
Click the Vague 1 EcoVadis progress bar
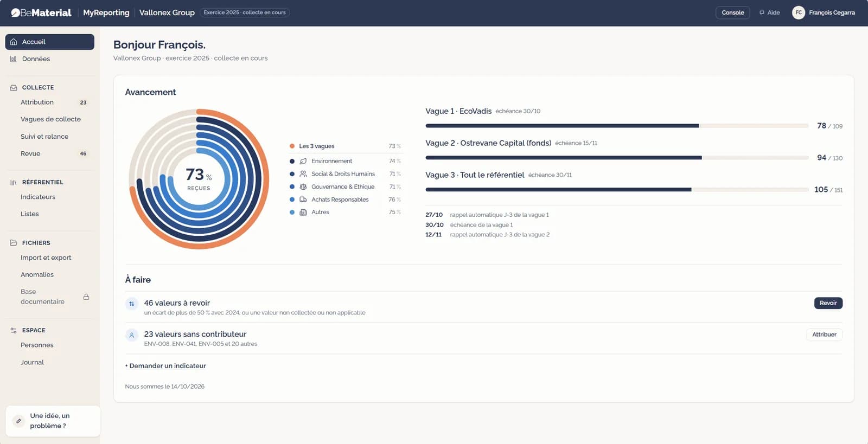click(617, 126)
